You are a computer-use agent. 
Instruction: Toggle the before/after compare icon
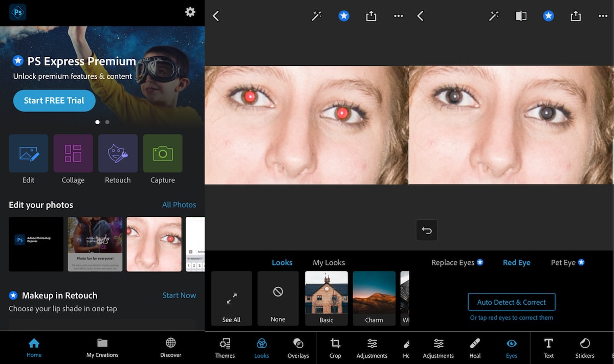521,16
